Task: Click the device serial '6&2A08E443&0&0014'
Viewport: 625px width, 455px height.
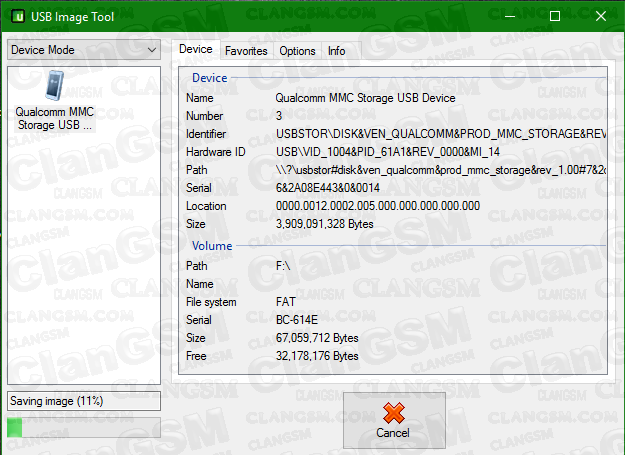Action: pyautogui.click(x=328, y=188)
